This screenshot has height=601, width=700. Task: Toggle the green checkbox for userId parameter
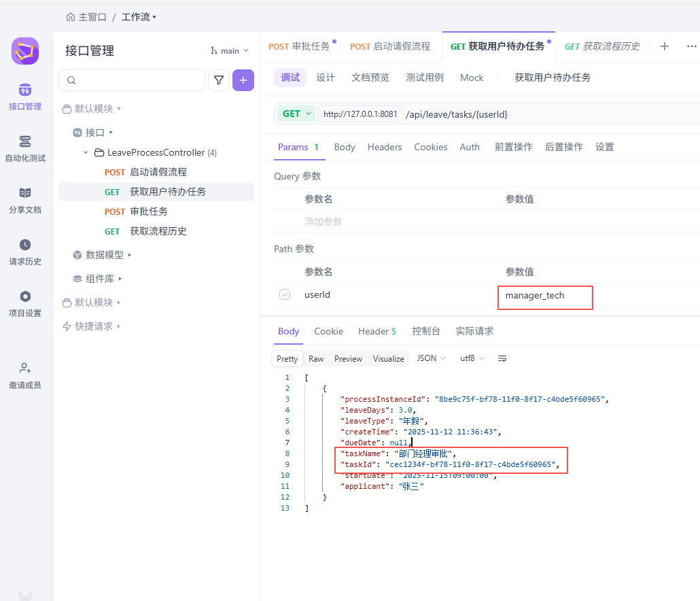(x=285, y=294)
